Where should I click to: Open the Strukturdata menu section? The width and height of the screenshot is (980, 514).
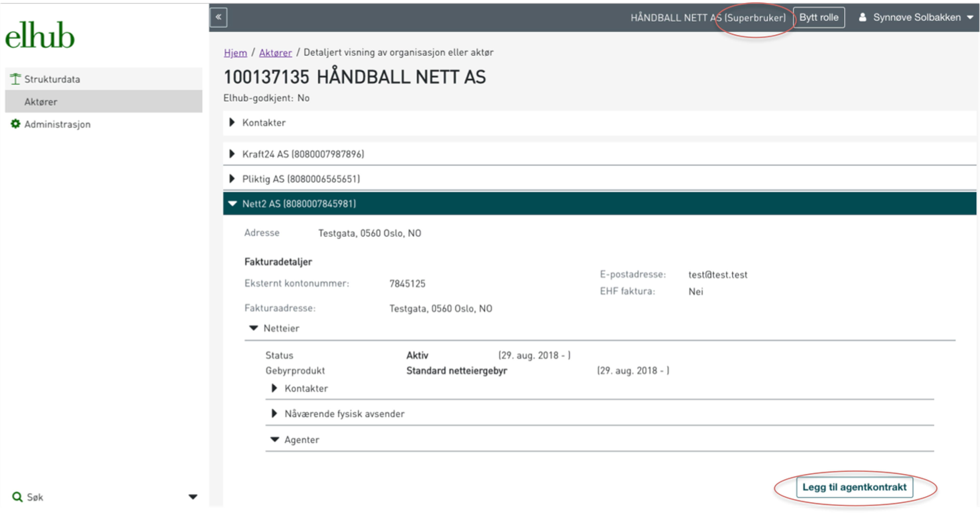pos(103,79)
